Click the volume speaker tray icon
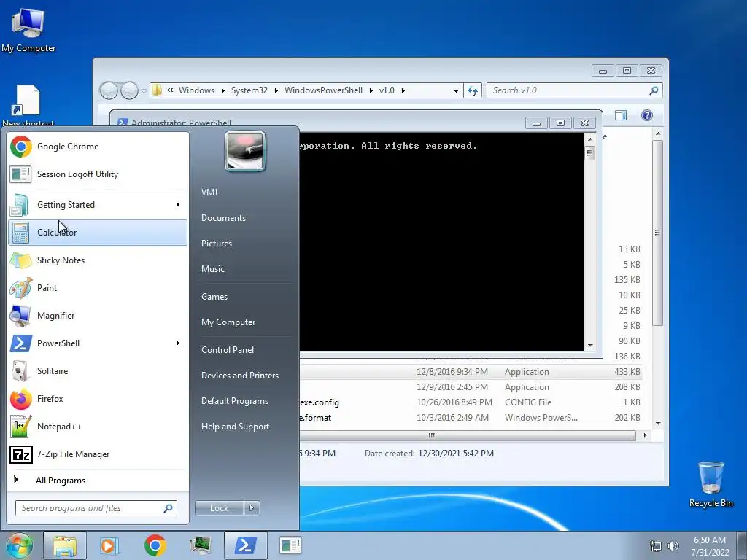 tap(673, 546)
